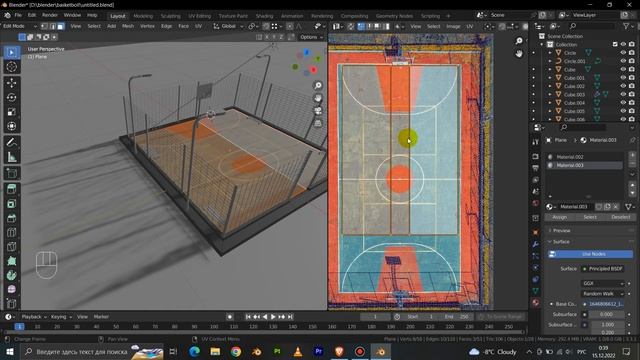Click the UV editor pan hand icon
The height and width of the screenshot is (360, 640).
(519, 53)
